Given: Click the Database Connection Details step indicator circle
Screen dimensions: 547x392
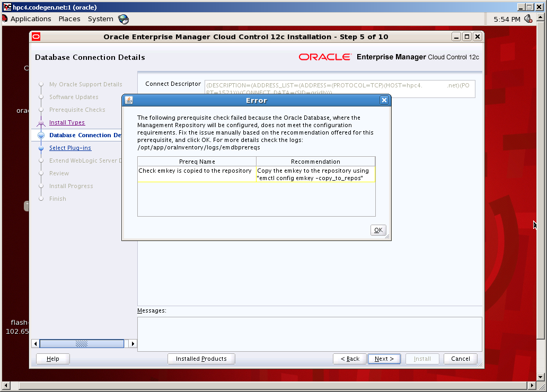Looking at the screenshot, I should pos(41,135).
